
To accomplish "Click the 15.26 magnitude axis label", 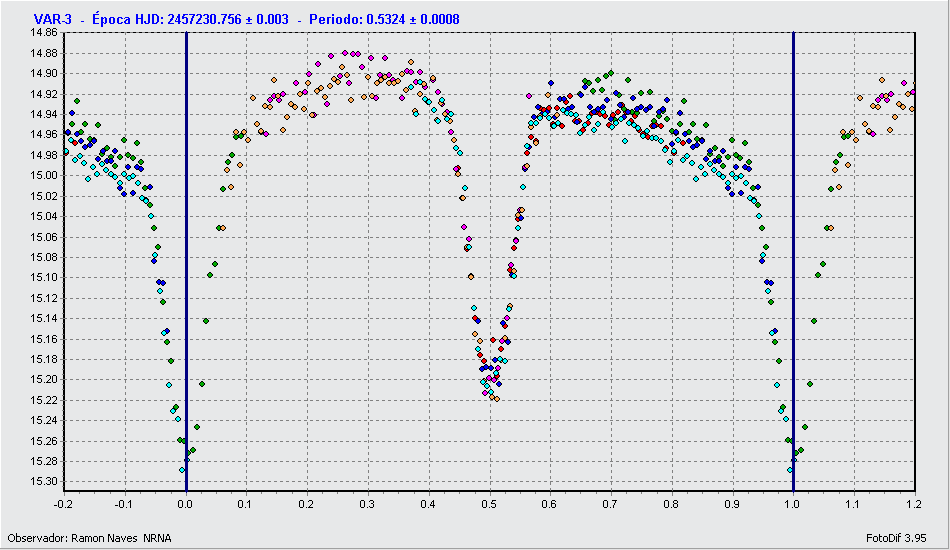I will click(x=44, y=441).
